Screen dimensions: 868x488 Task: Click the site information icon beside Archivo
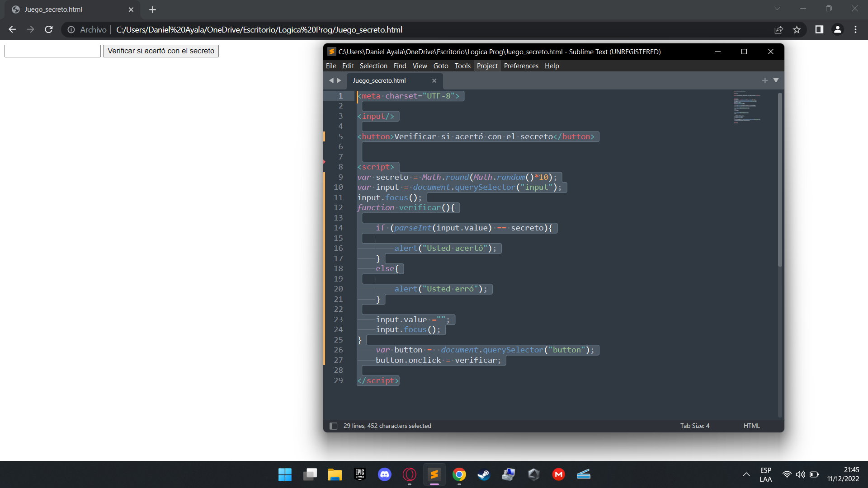71,30
